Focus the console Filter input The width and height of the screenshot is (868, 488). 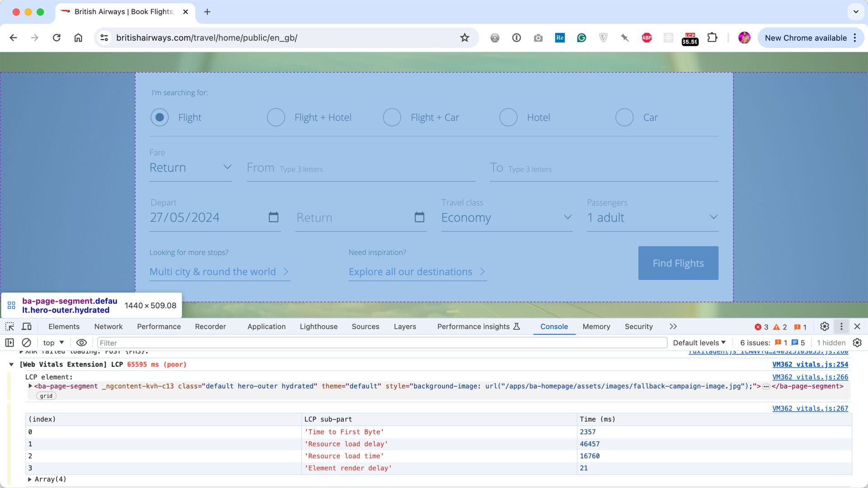382,343
